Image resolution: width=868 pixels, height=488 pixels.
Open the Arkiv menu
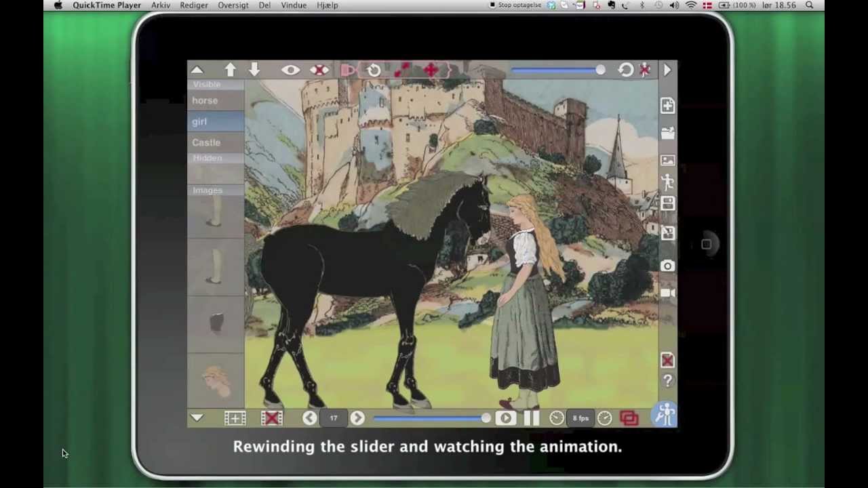pyautogui.click(x=161, y=5)
